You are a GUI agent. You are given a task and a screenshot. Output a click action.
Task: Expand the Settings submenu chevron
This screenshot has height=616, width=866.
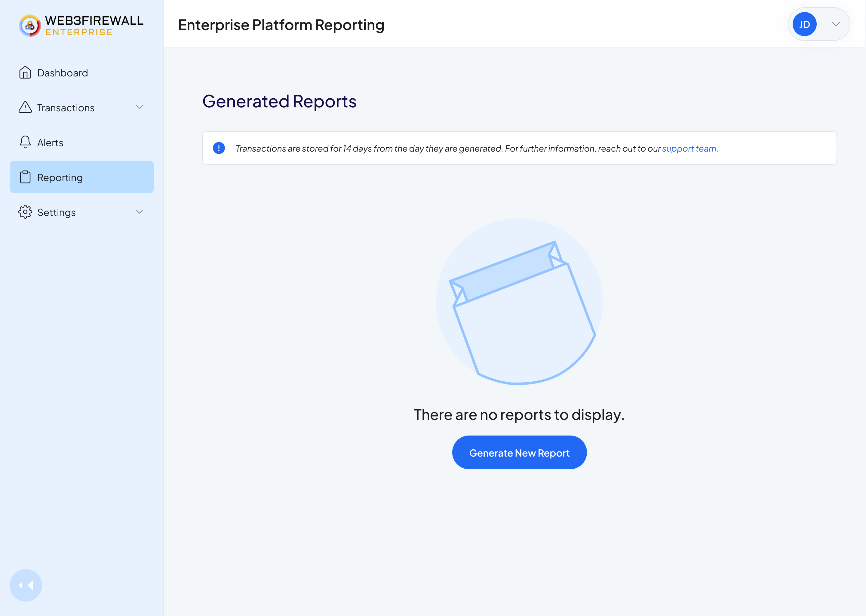140,212
